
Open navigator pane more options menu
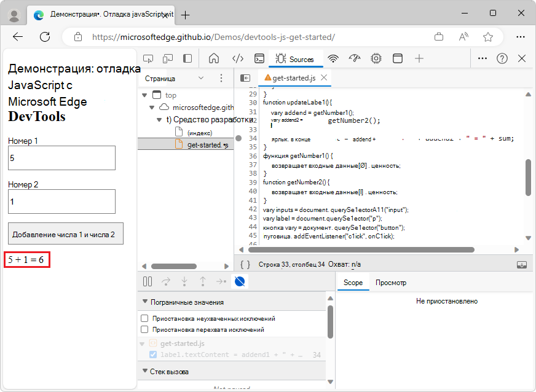(221, 78)
